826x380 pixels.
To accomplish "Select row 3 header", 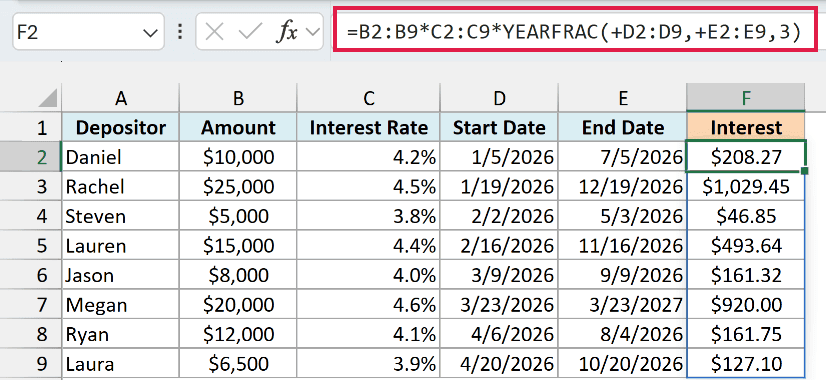I will point(31,186).
